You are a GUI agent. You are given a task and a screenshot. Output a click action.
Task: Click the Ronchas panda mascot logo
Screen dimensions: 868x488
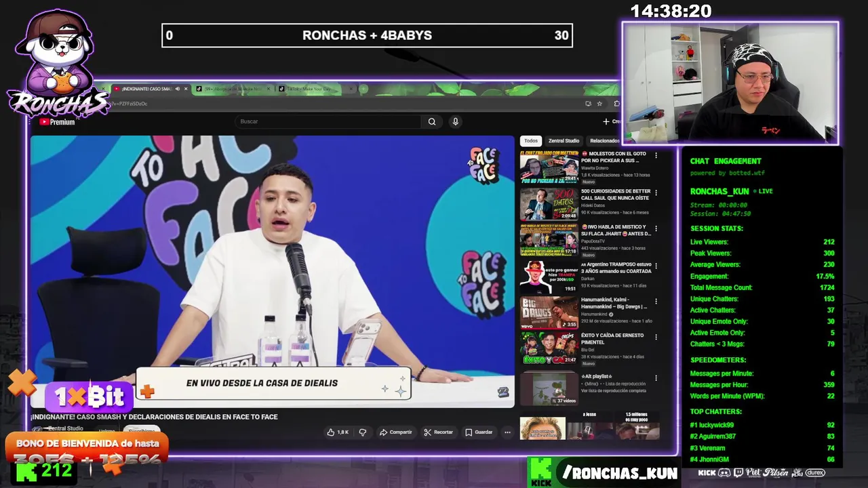58,63
